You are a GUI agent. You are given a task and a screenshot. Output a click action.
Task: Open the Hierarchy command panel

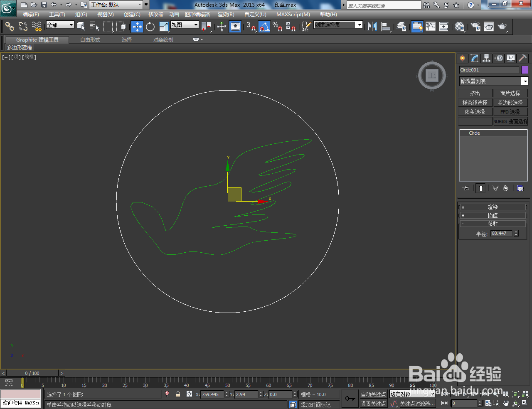(x=486, y=58)
